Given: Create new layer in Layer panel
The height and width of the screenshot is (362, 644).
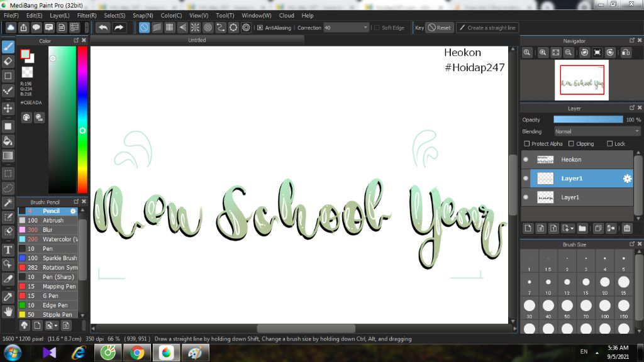Looking at the screenshot, I should 528,228.
